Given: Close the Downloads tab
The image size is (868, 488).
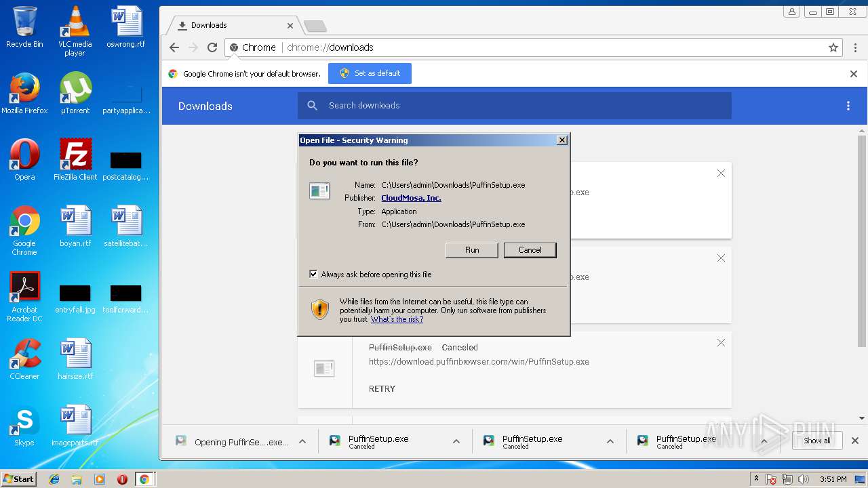Looking at the screenshot, I should click(x=290, y=26).
